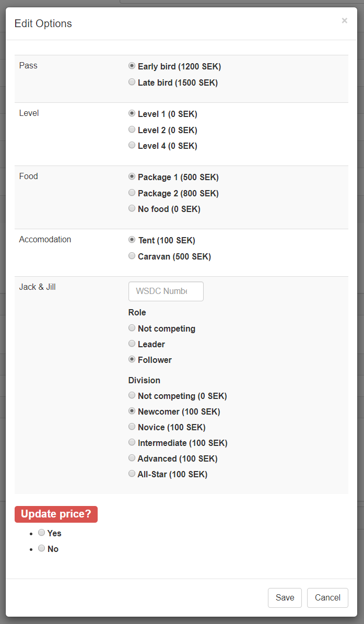Choose Tent (100 SEK) accommodation
Screen dimensions: 364x624
tap(132, 240)
